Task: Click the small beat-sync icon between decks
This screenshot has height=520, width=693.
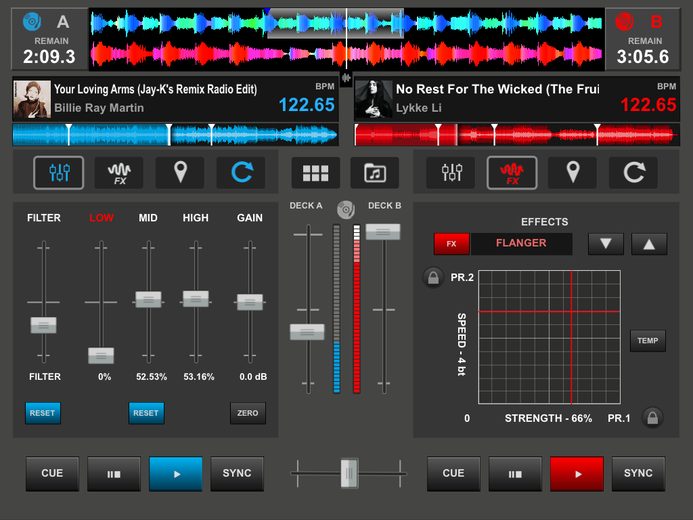Action: pos(346,78)
